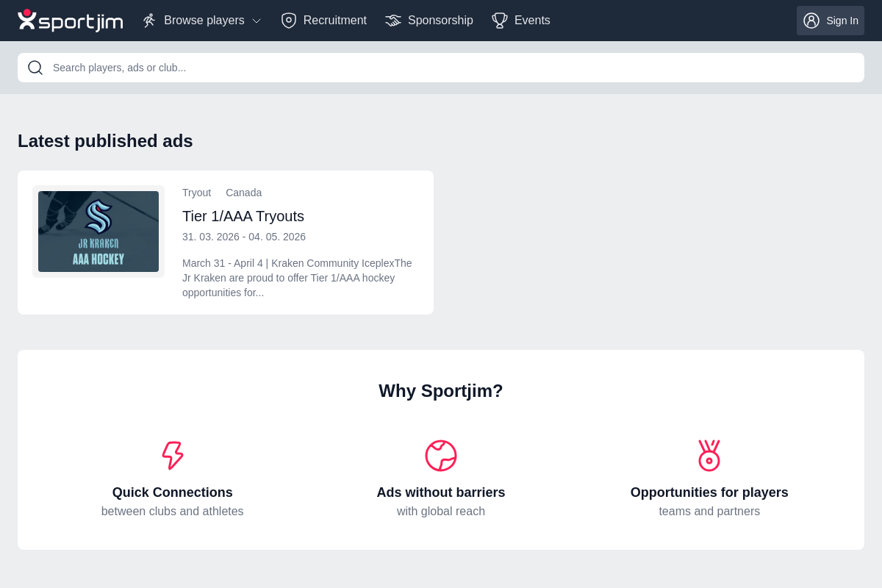Open the Tier 1/AAA Tryouts ad
Image resolution: width=882 pixels, height=588 pixels.
pyautogui.click(x=243, y=216)
